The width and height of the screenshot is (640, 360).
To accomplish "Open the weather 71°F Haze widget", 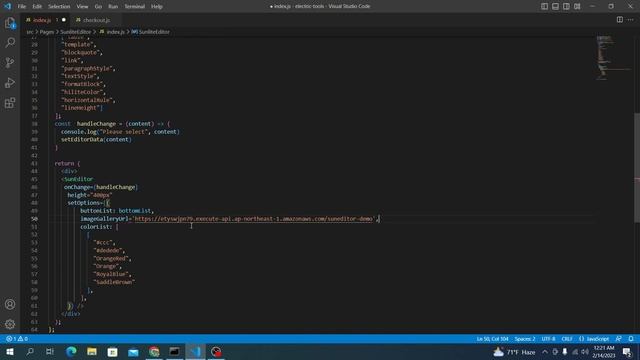I will point(515,352).
